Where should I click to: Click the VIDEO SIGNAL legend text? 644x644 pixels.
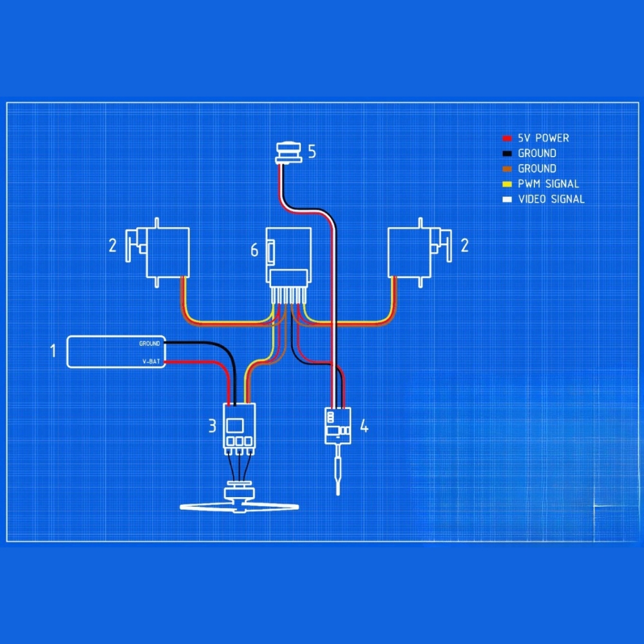(551, 199)
